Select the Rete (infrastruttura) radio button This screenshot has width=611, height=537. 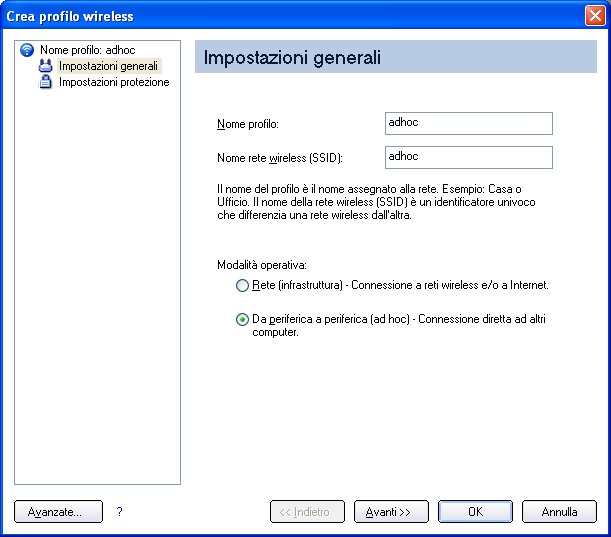[242, 285]
